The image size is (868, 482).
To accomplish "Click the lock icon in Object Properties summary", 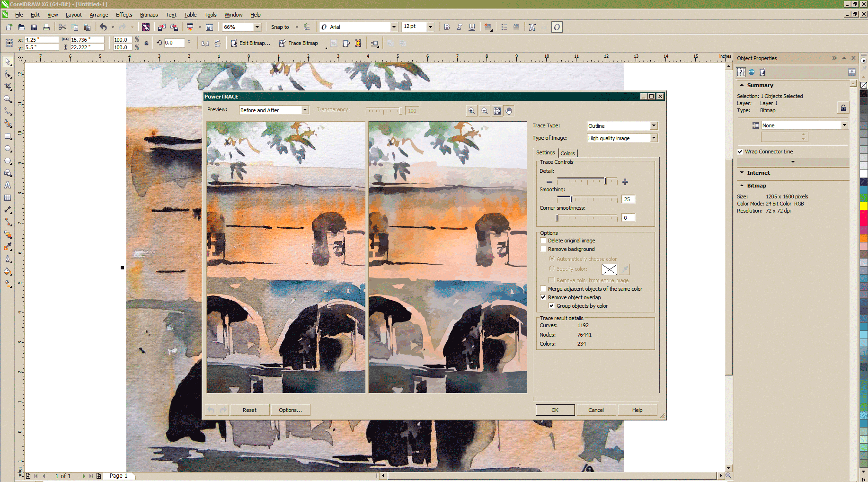I will [843, 108].
